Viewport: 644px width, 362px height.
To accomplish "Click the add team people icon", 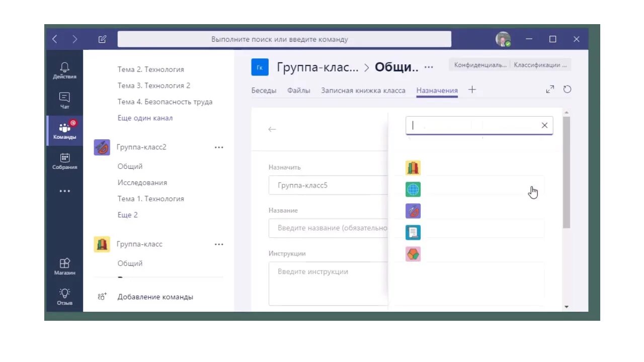I will (x=102, y=297).
